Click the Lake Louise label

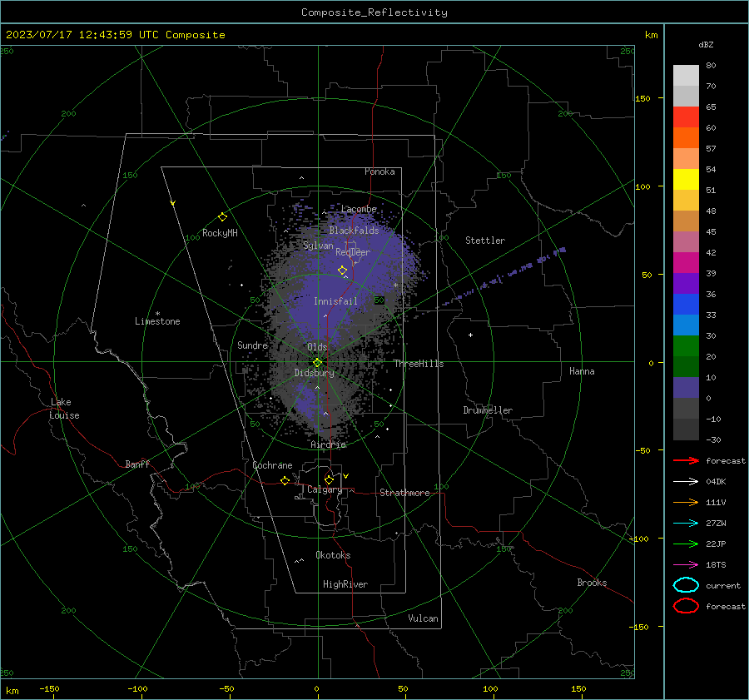tap(64, 409)
